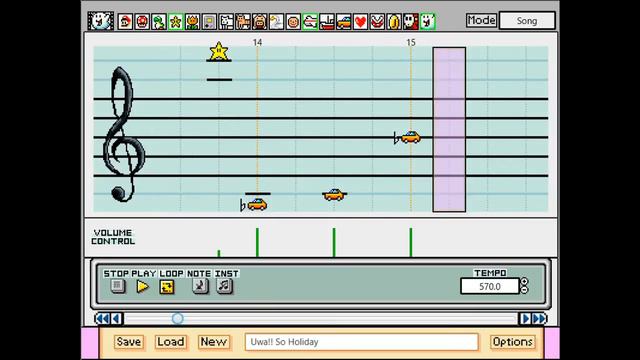Screen dimensions: 640x360
Task: Toggle the NOTE mute button
Action: tap(200, 286)
